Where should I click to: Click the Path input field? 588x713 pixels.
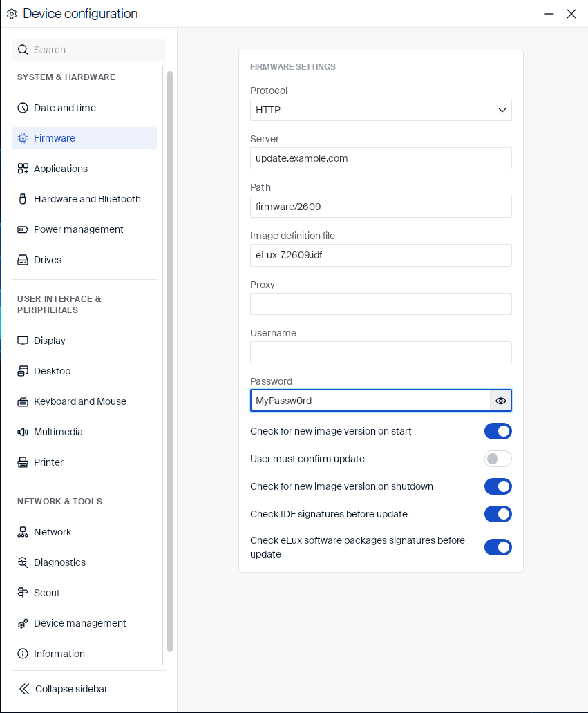[x=381, y=207]
